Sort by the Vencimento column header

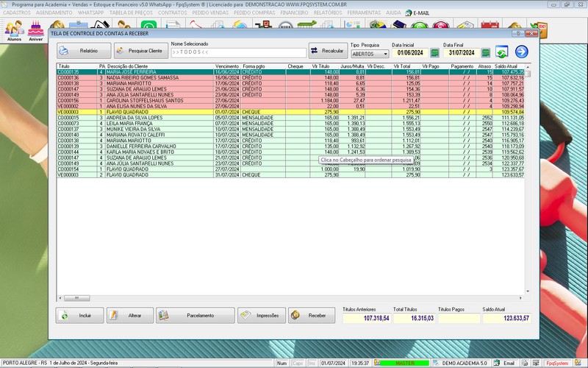pos(227,66)
